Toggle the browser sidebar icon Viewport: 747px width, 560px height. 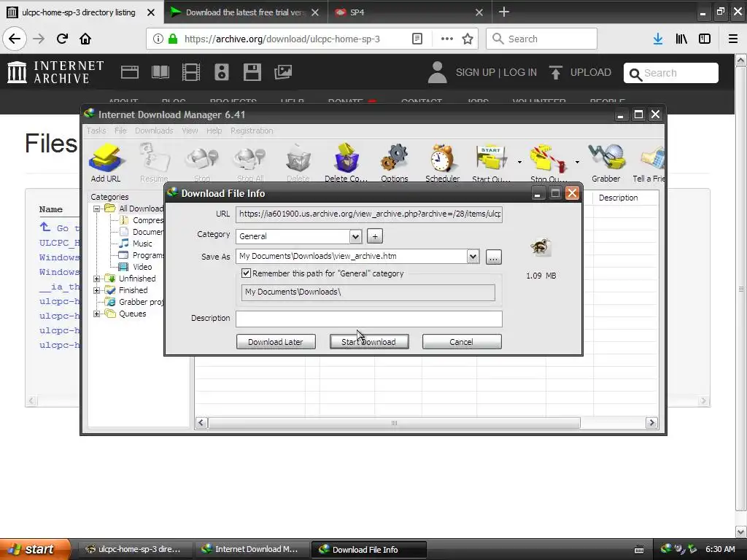(x=705, y=39)
